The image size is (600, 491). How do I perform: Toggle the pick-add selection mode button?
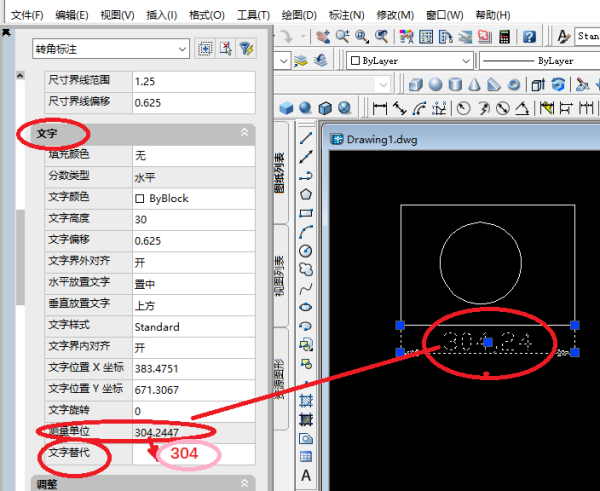(205, 48)
